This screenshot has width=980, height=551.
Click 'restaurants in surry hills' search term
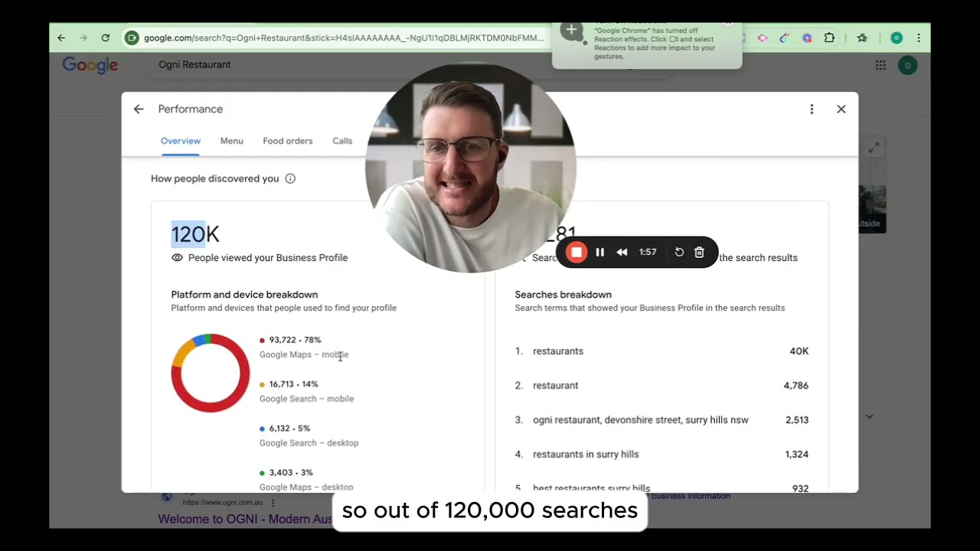point(586,455)
